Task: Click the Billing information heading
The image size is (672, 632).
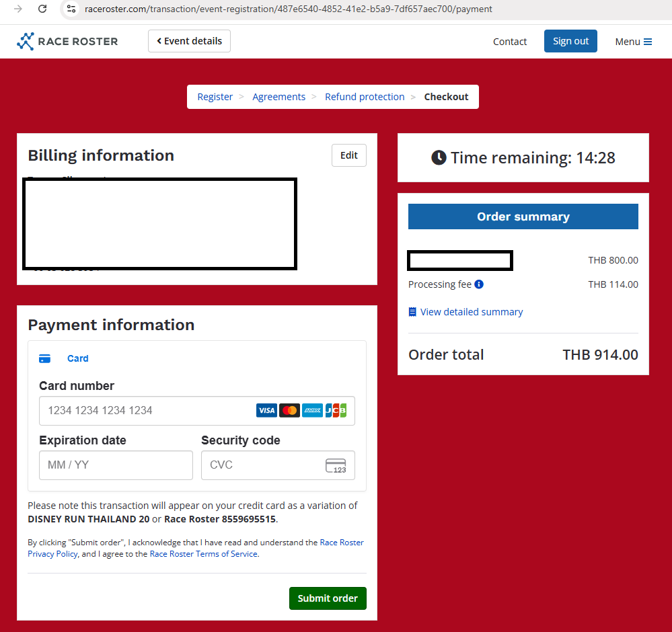Action: pyautogui.click(x=101, y=155)
